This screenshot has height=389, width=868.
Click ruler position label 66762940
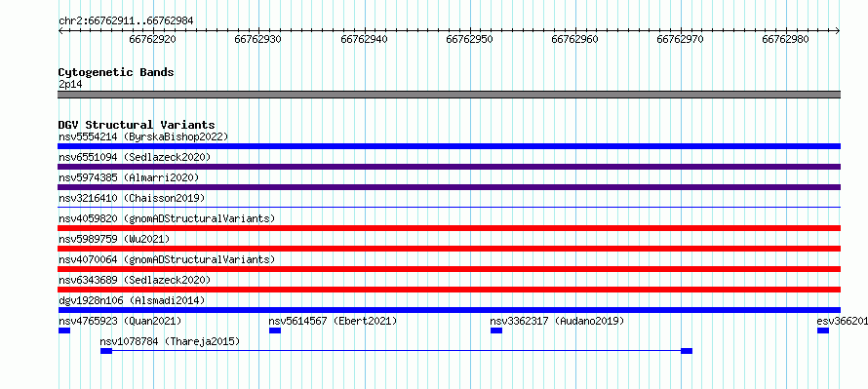(364, 39)
